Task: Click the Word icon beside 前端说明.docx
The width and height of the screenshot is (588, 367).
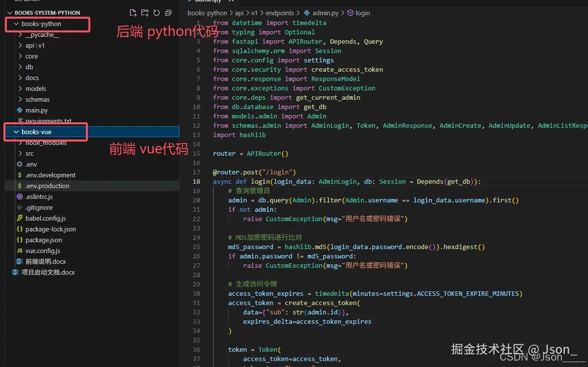Action: [20, 261]
